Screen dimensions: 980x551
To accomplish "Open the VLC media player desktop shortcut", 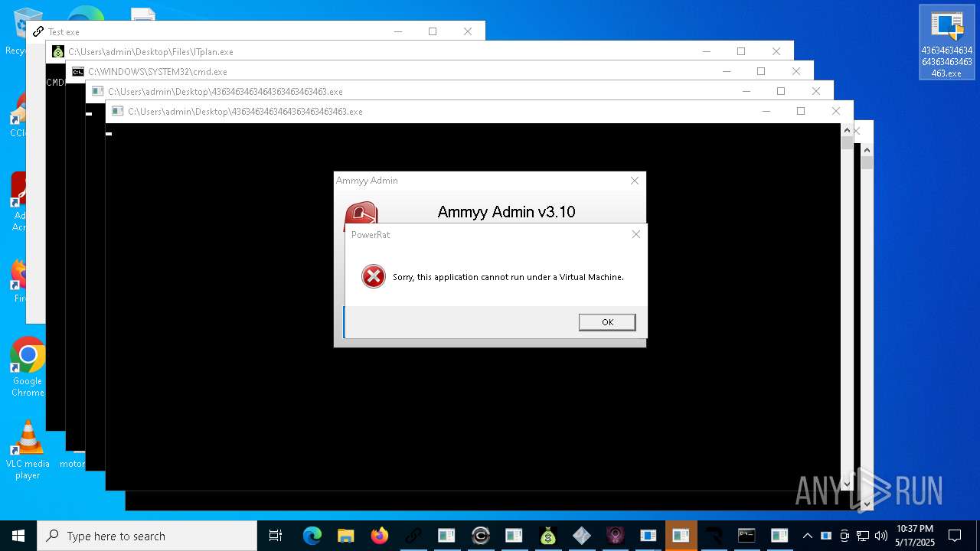I will [28, 450].
